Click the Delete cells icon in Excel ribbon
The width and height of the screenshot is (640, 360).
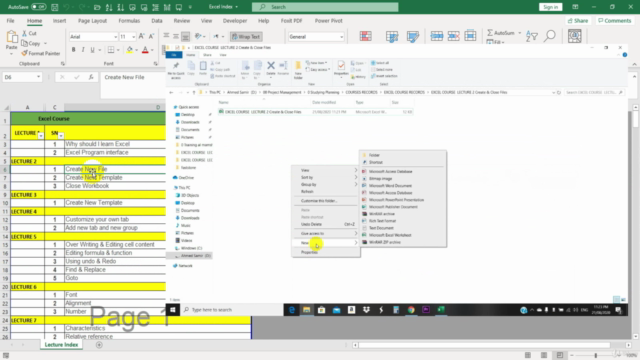point(453,36)
